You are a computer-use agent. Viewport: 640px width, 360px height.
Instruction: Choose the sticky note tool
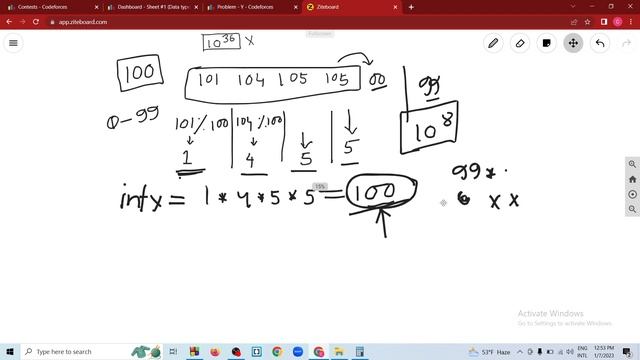click(547, 43)
